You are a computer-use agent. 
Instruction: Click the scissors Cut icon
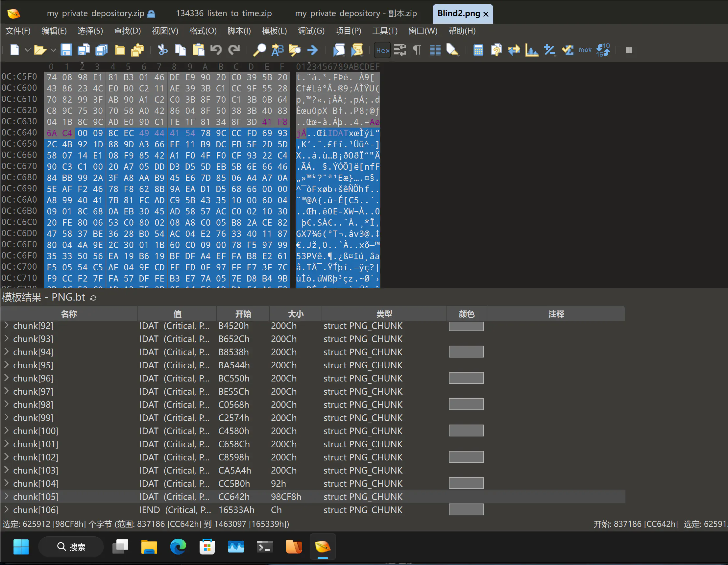(162, 50)
